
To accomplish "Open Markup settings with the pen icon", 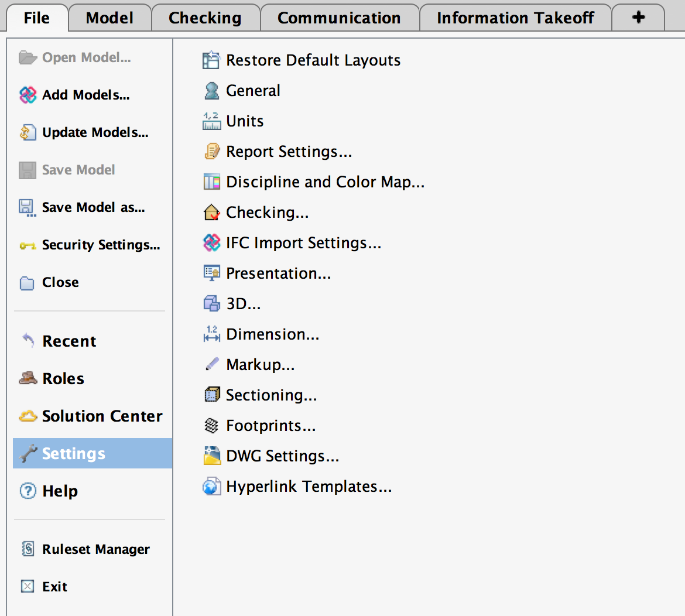I will [x=211, y=364].
